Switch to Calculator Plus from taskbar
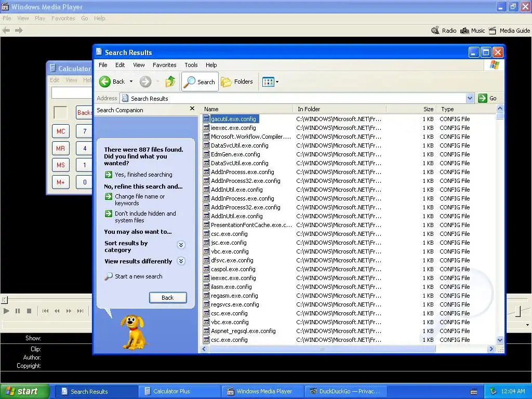 (179, 391)
